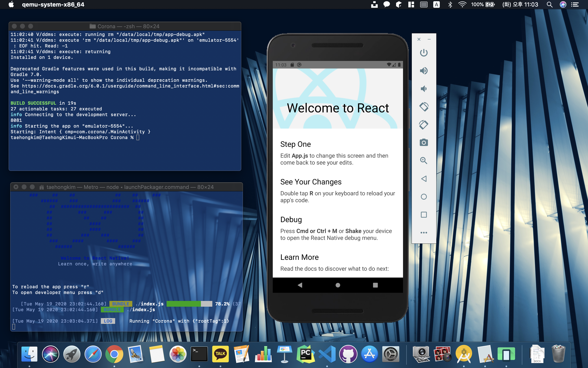Open Notes app in Dock

(x=157, y=354)
